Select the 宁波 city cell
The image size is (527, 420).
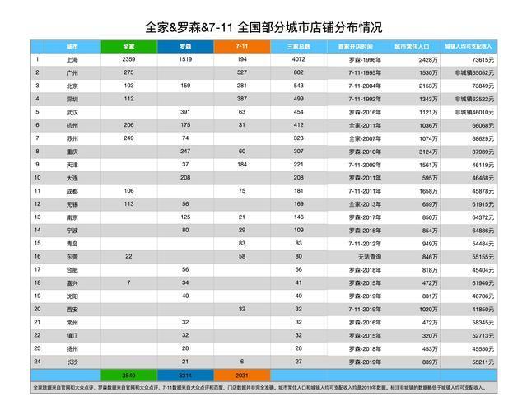[x=72, y=231]
